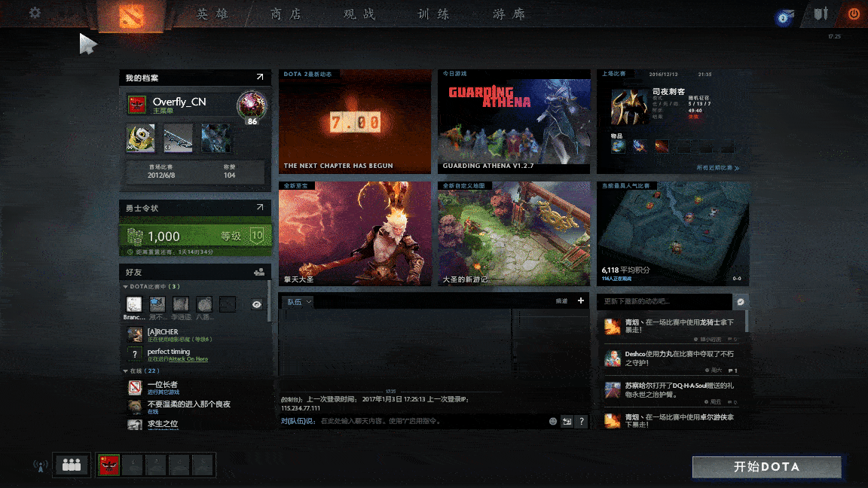Open the 7.00 news tile
The image size is (868, 488).
(x=355, y=121)
